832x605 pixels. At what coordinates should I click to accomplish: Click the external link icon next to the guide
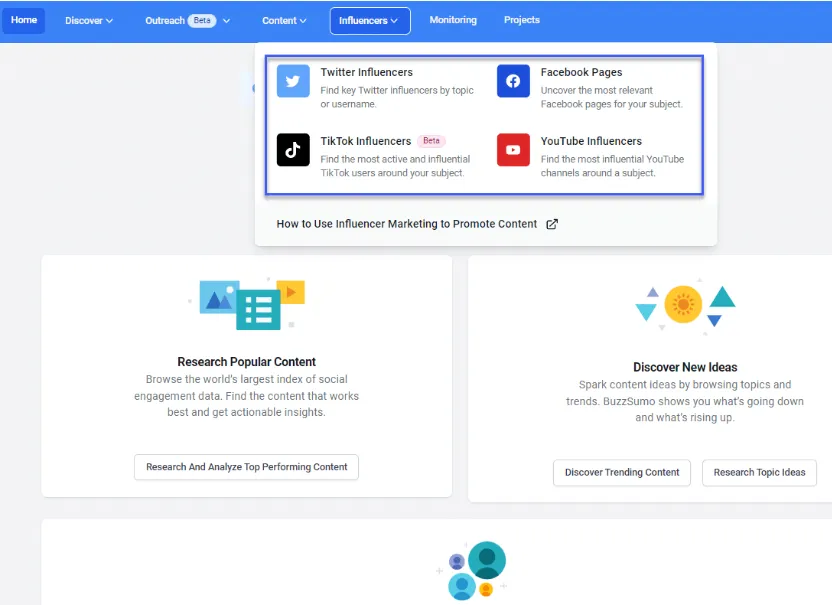552,224
